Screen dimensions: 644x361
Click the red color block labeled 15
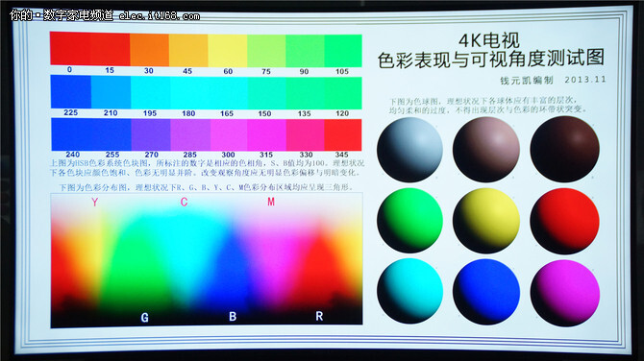click(111, 49)
